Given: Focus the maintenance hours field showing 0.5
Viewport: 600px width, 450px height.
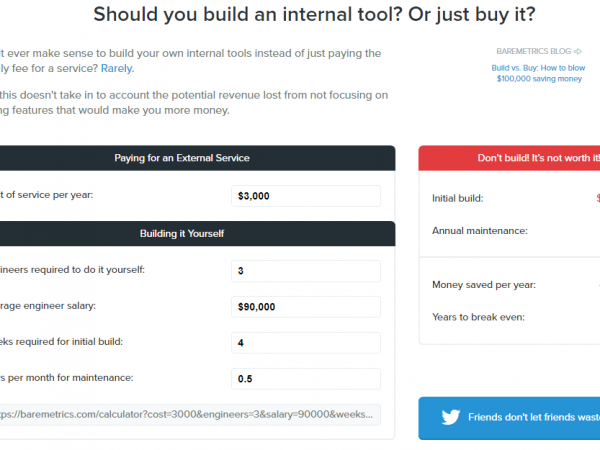Looking at the screenshot, I should pos(305,379).
